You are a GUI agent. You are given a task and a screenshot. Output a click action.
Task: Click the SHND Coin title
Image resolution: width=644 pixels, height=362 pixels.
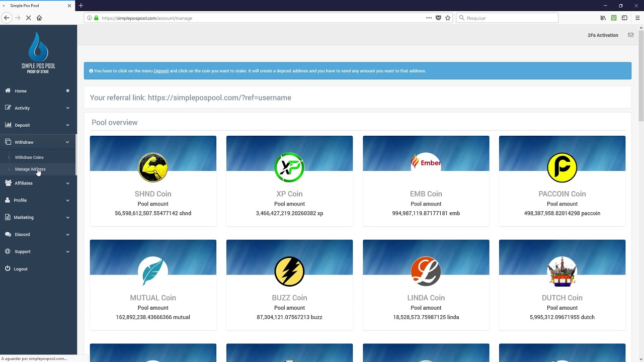153,194
